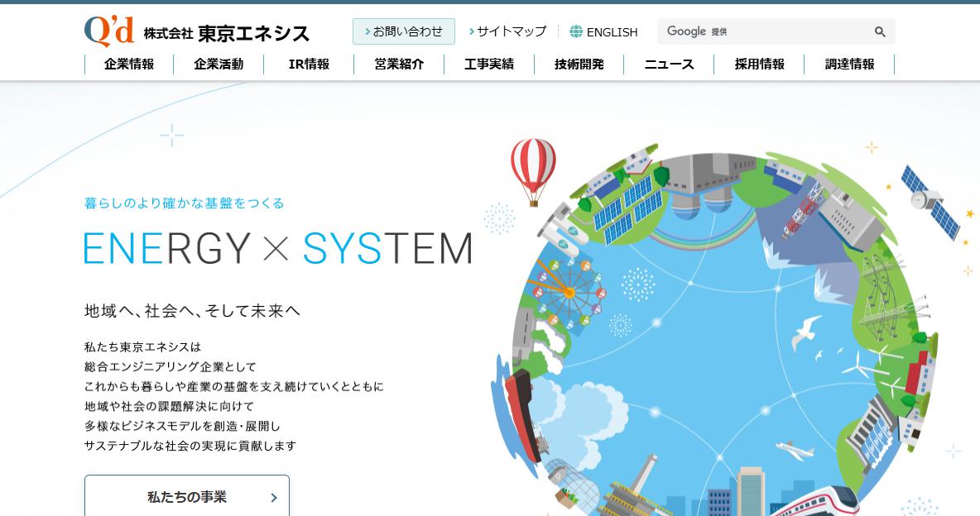
Task: Open the 工事実績 menu
Action: pos(488,64)
